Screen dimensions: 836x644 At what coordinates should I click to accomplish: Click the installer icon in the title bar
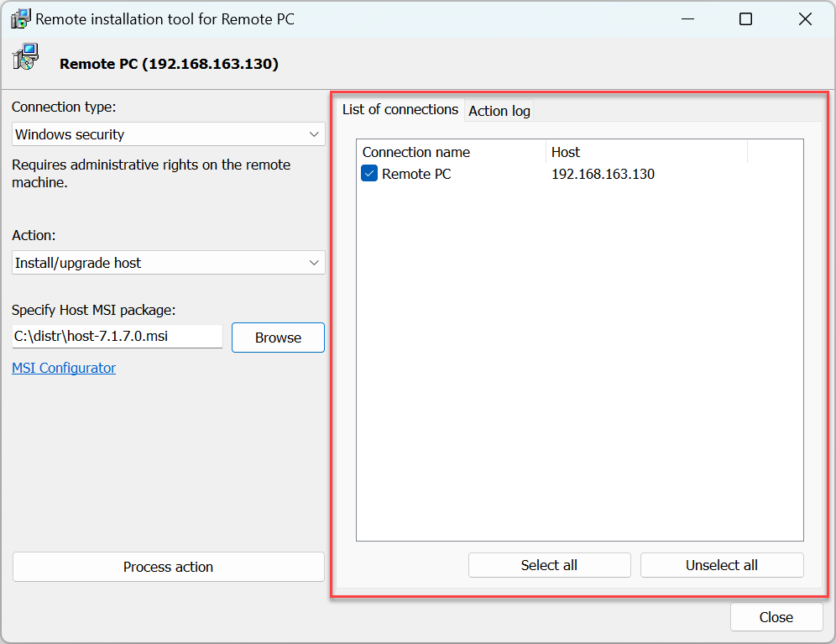21,19
